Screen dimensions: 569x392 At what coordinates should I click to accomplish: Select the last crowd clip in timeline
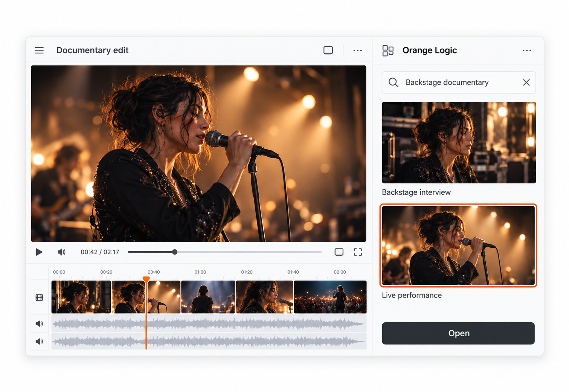tap(330, 297)
